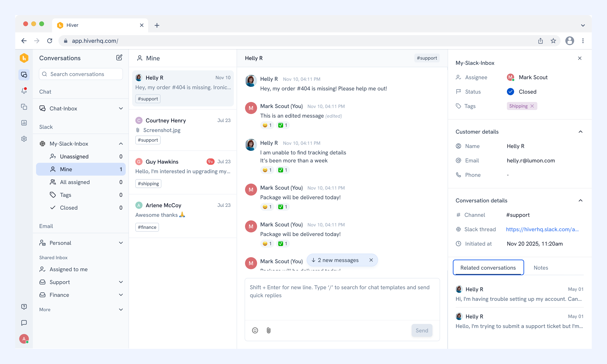Expand the Chat-Inbox section

point(121,108)
